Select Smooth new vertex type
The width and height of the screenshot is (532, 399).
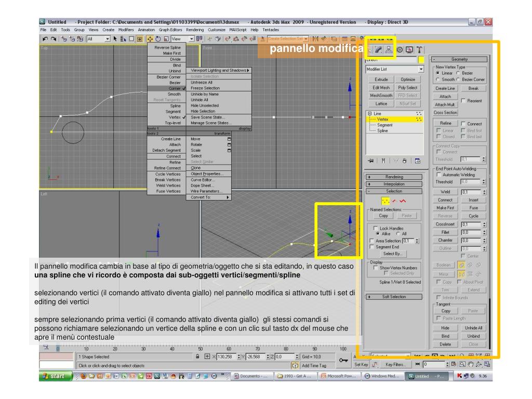(x=437, y=79)
